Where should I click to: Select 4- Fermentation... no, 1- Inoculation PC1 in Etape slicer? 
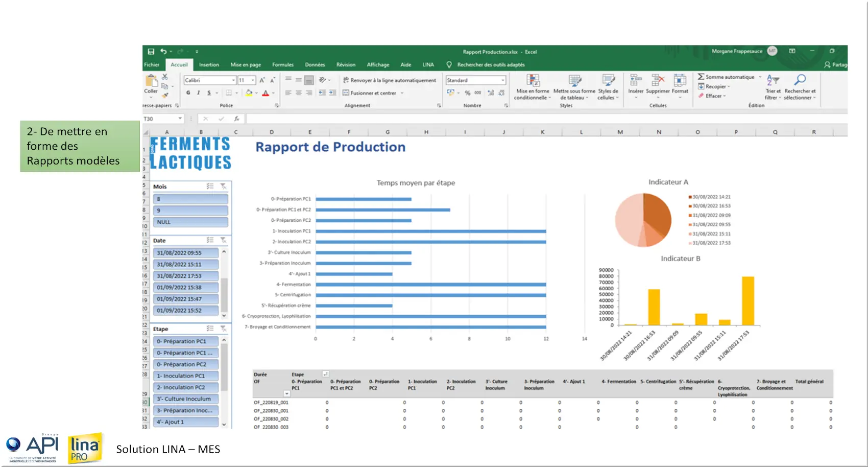point(186,376)
